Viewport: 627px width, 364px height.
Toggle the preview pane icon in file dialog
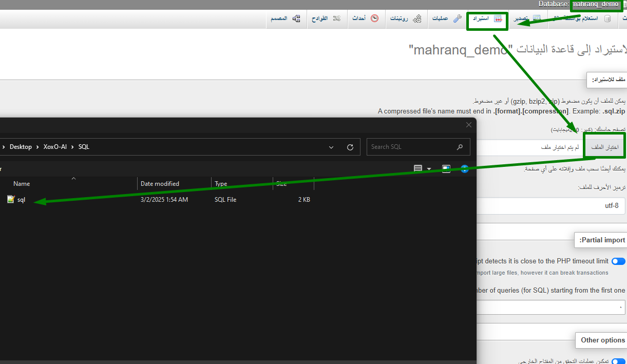pos(446,168)
